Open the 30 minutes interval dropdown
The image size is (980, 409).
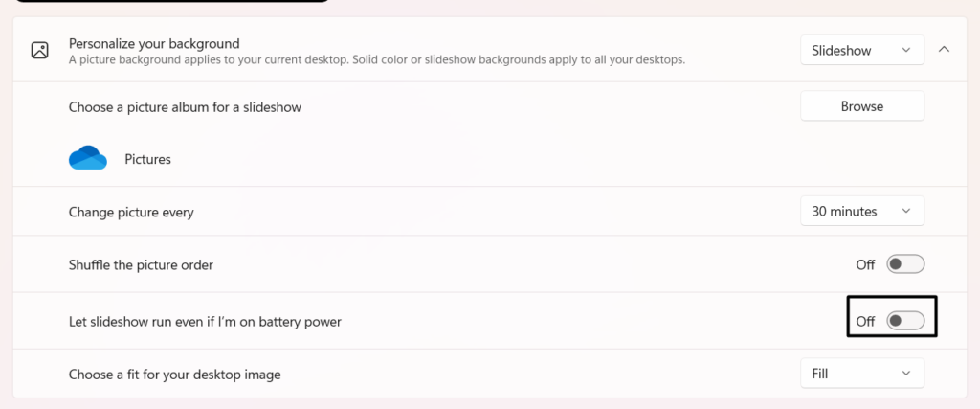point(862,212)
